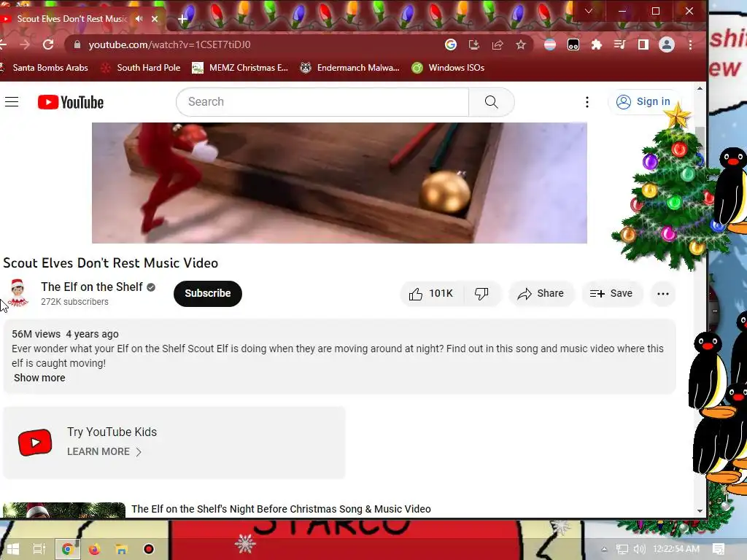Open the notification center icon
This screenshot has height=560, width=747.
[719, 549]
